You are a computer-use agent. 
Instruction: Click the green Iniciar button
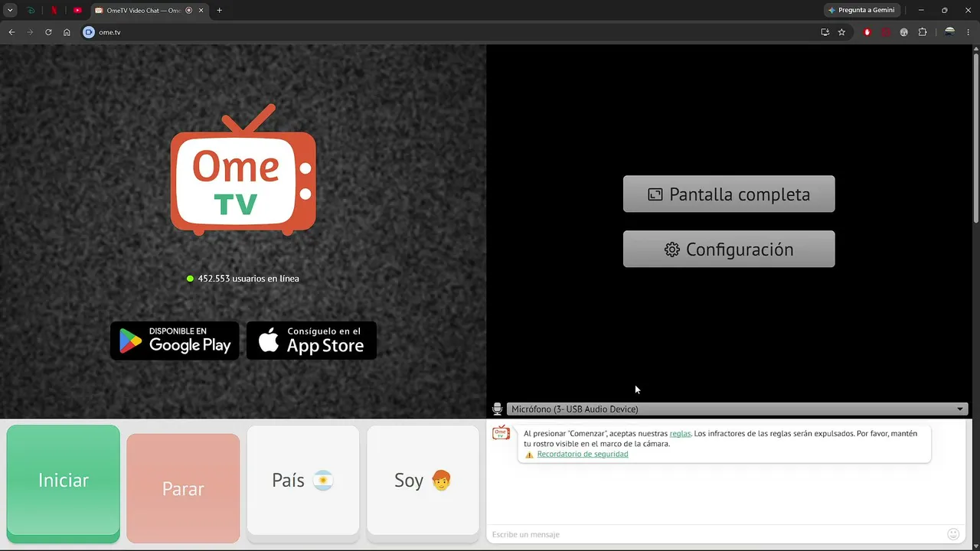[x=64, y=481]
